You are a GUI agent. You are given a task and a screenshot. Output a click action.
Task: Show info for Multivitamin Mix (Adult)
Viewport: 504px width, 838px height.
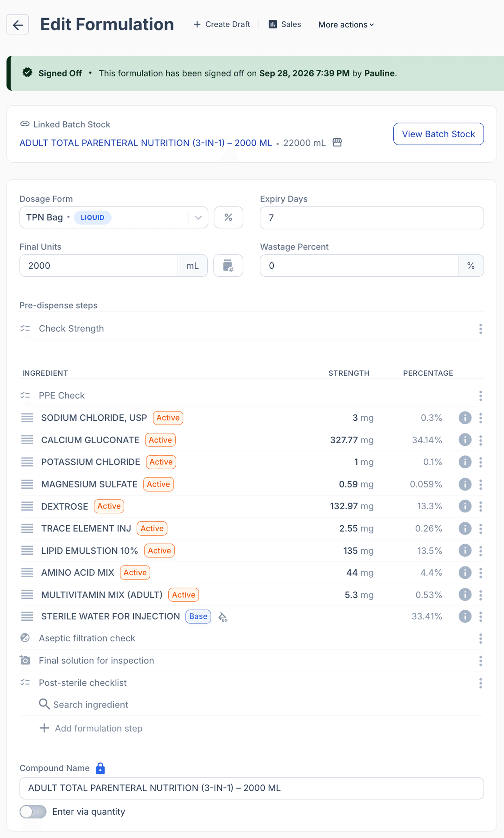point(465,595)
